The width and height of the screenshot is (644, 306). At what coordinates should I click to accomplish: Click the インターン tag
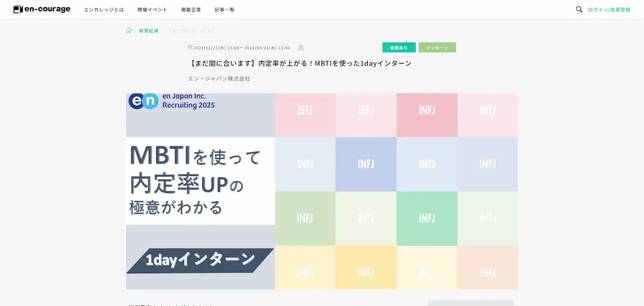point(437,48)
